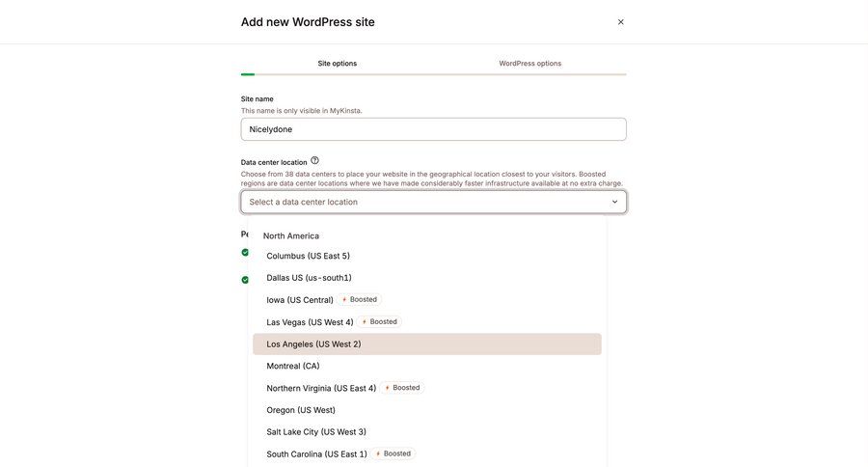Close the Add new WordPress site dialog
Viewport: 868px width, 467px height.
[x=620, y=22]
